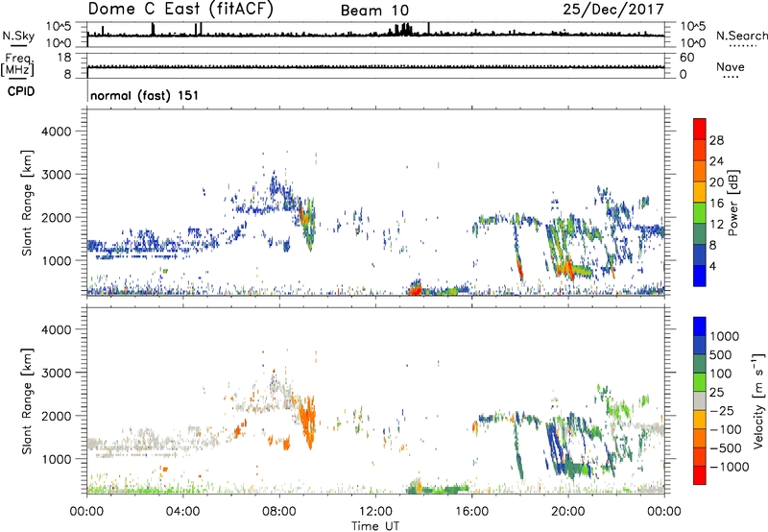Click the date '25/Dec/2017'

click(x=613, y=9)
